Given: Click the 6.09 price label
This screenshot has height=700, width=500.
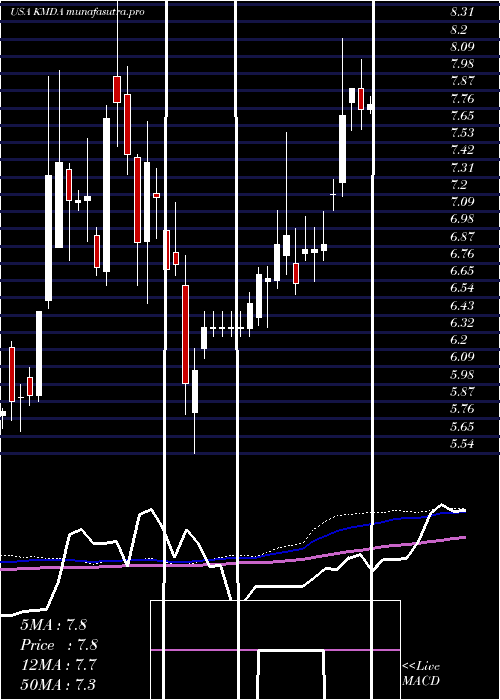Looking at the screenshot, I should [462, 357].
